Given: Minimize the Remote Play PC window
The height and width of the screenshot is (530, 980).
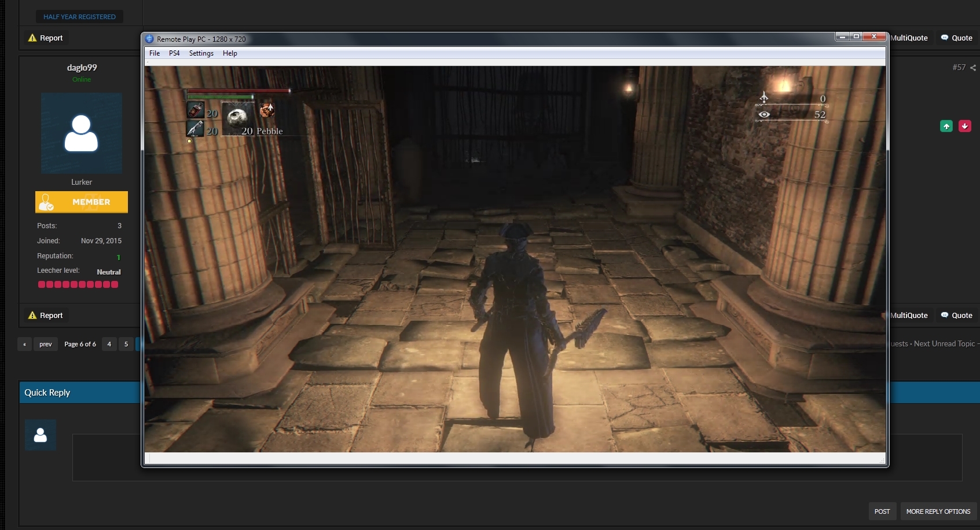Looking at the screenshot, I should tap(843, 36).
